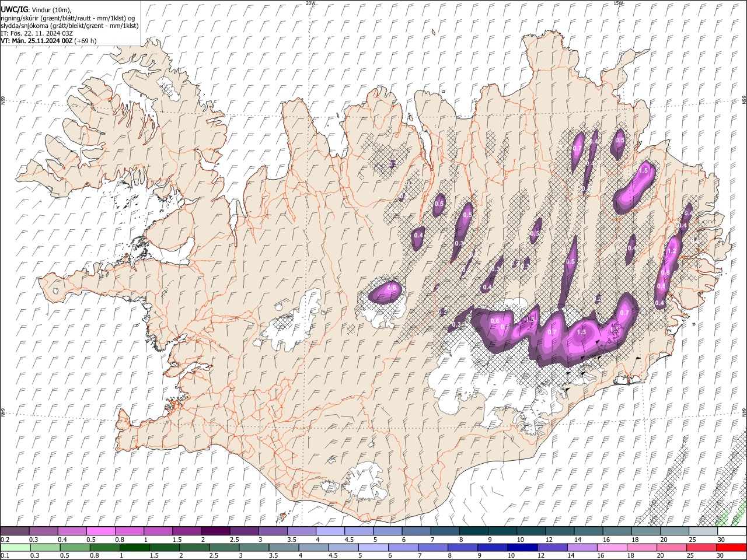Click the valid time 'VT: Mán. 25.11.2024 00Z (+69 h)'

click(x=48, y=41)
